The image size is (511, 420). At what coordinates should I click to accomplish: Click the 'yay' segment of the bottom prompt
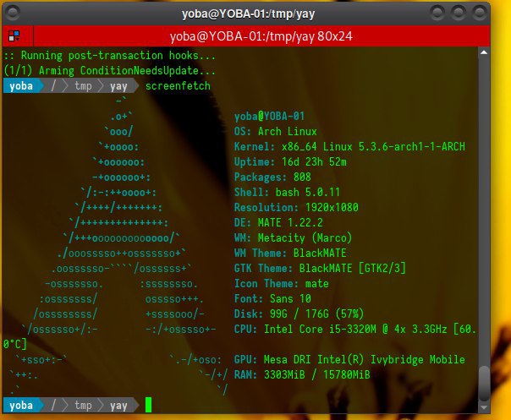(x=118, y=406)
